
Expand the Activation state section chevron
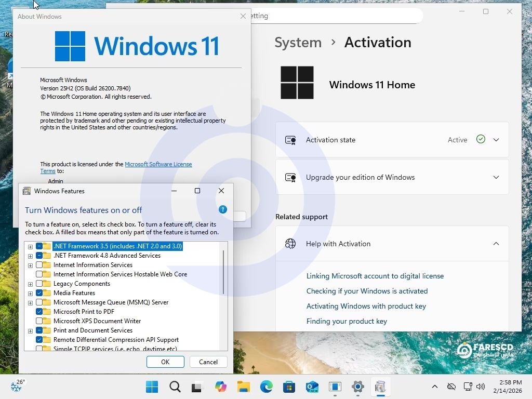496,140
